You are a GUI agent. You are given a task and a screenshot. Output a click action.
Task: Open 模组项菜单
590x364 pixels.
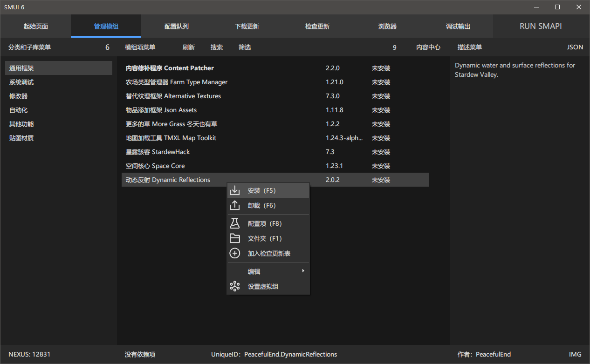click(x=140, y=47)
